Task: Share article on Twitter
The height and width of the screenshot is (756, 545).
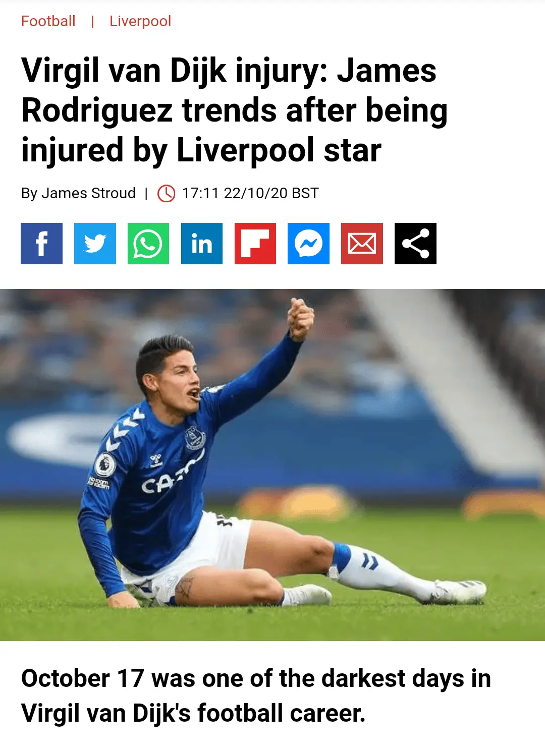Action: (x=95, y=244)
